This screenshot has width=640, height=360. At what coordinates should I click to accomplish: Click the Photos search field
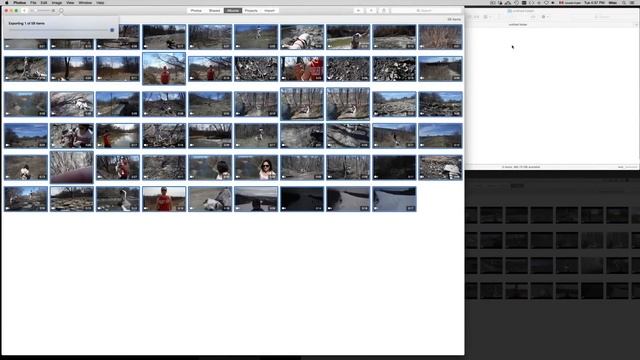426,11
